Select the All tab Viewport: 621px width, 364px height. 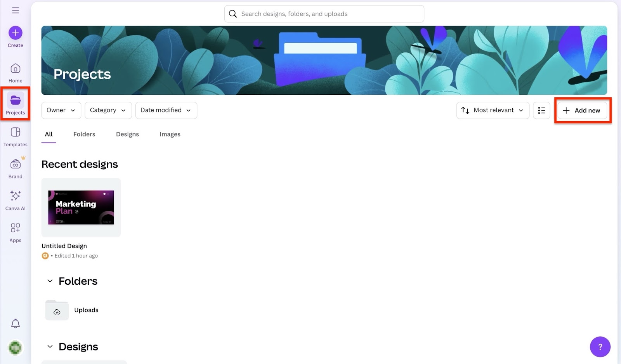pos(49,134)
